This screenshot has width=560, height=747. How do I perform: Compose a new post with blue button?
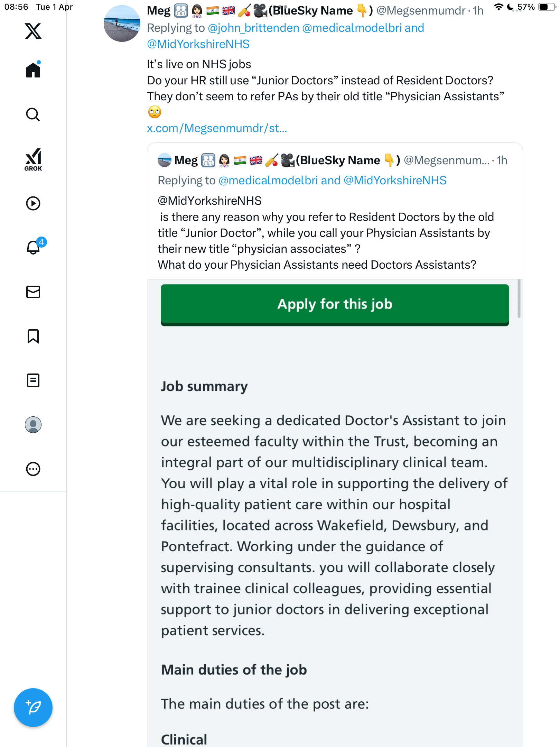pyautogui.click(x=33, y=708)
